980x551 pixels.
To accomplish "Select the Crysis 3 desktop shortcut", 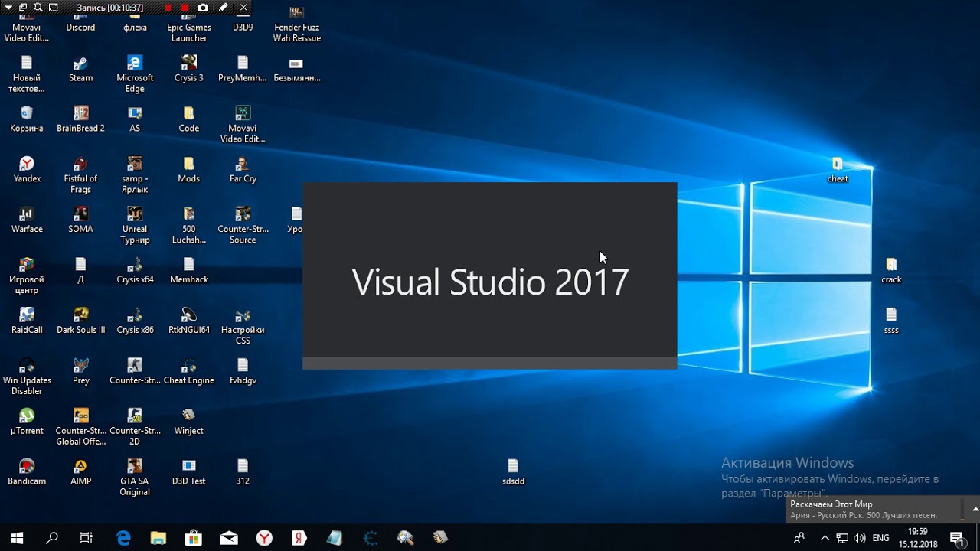I will pos(189,69).
